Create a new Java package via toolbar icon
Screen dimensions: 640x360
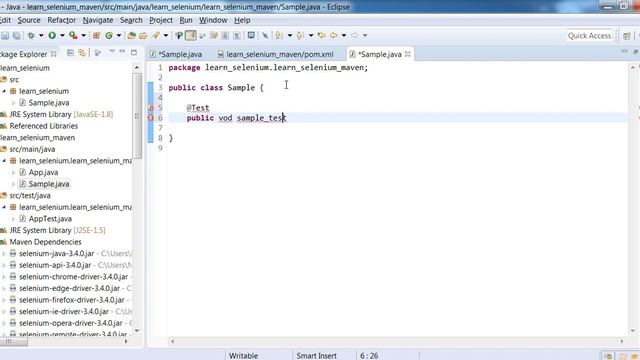96,36
